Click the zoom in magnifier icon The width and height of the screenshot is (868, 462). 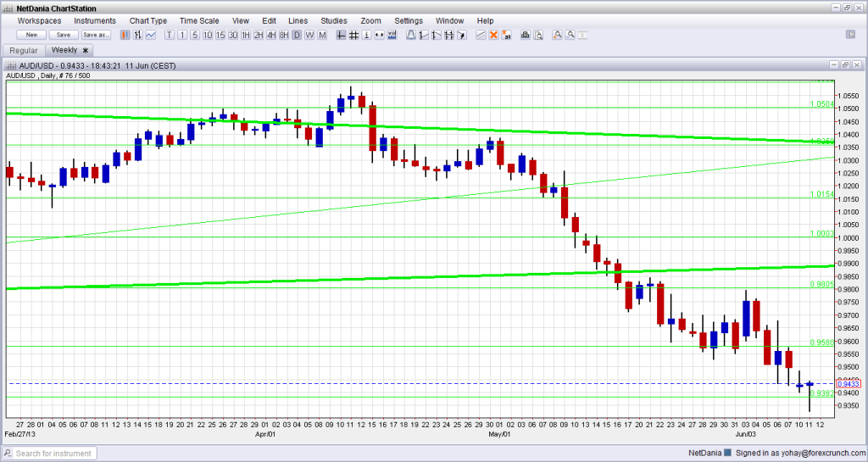coord(557,35)
